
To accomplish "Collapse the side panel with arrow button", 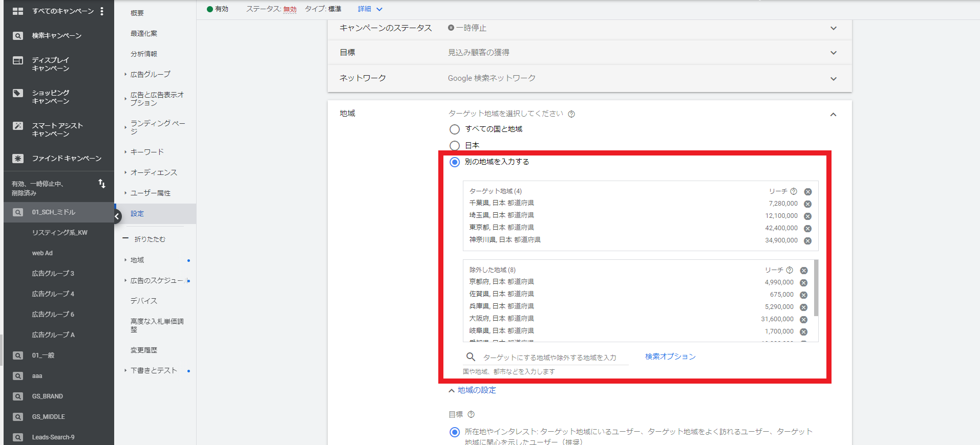I will [117, 216].
